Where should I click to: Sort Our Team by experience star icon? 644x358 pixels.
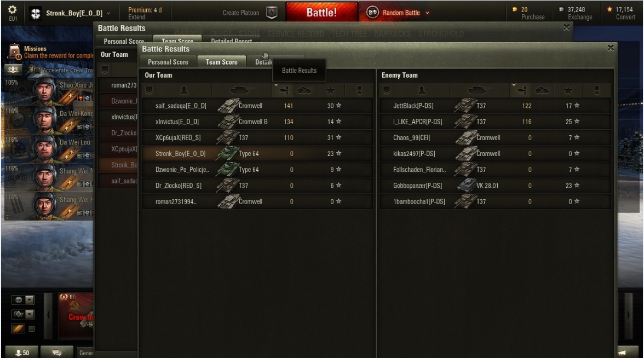330,90
